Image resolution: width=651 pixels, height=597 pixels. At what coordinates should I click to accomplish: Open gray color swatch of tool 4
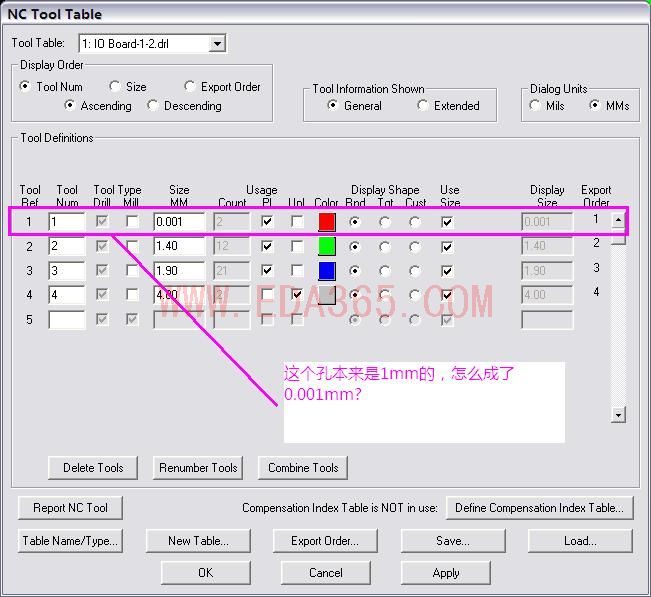point(327,295)
